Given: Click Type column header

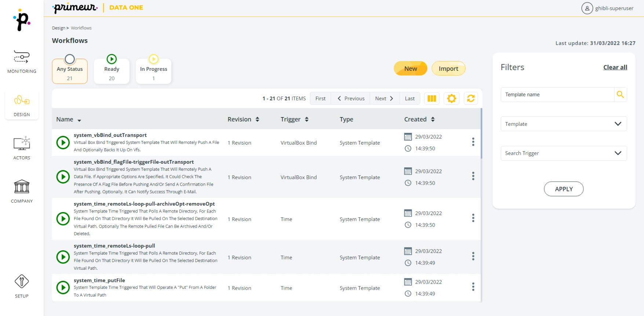Looking at the screenshot, I should click(346, 119).
